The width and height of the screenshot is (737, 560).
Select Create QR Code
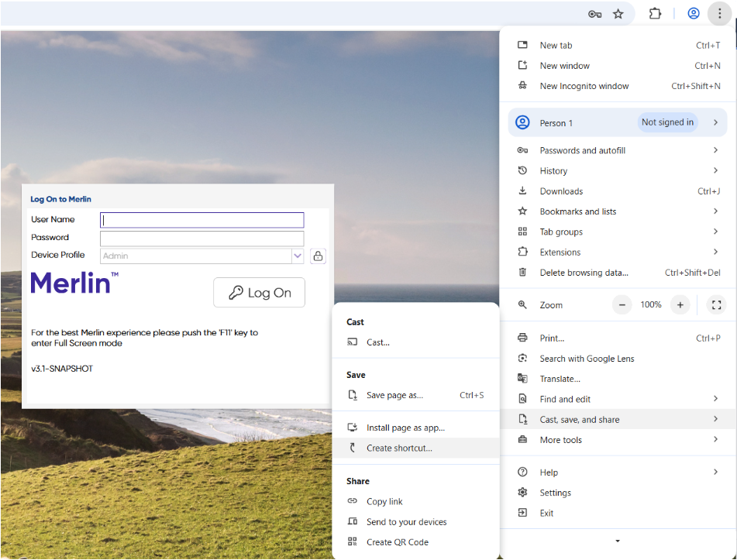(x=415, y=542)
